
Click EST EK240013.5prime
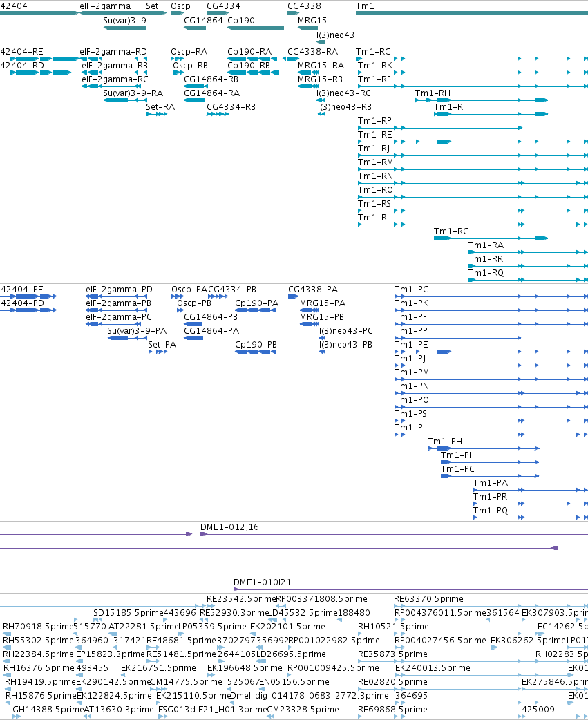click(x=433, y=667)
